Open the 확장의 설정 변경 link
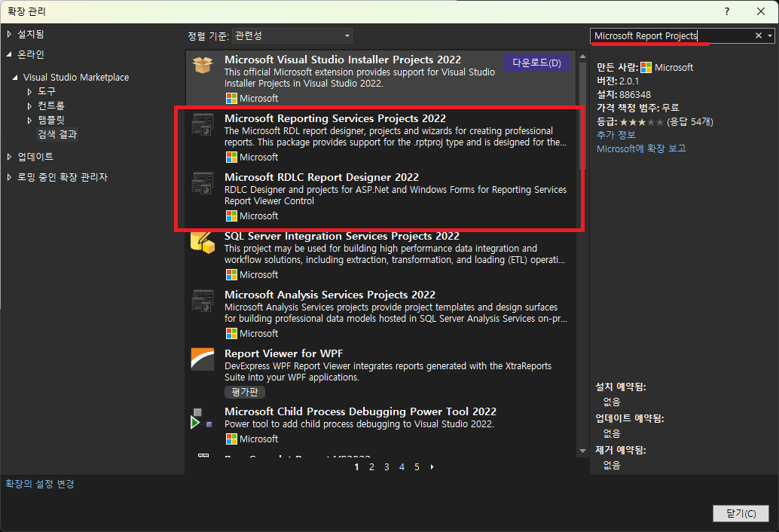The height and width of the screenshot is (532, 779). click(x=40, y=484)
